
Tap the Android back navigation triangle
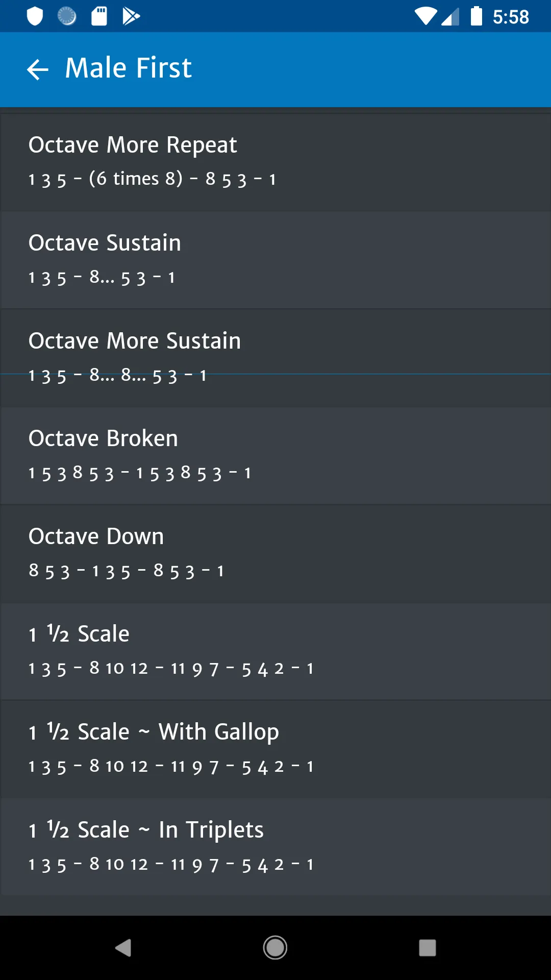click(123, 948)
